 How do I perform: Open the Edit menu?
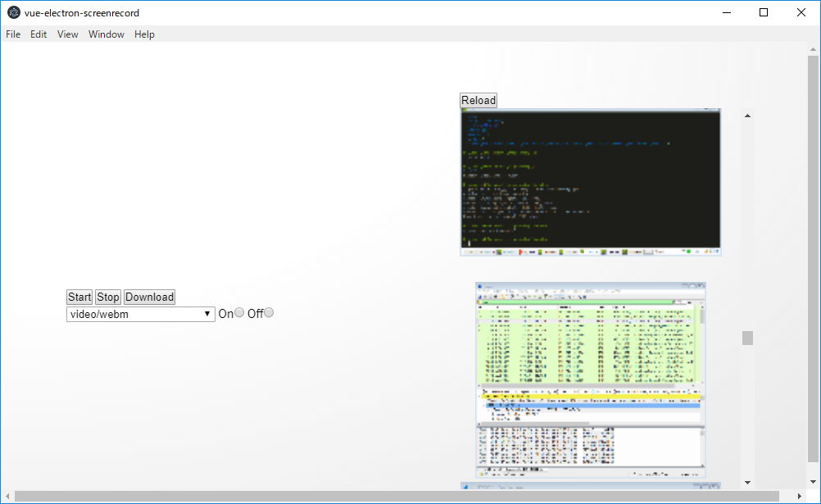point(39,34)
